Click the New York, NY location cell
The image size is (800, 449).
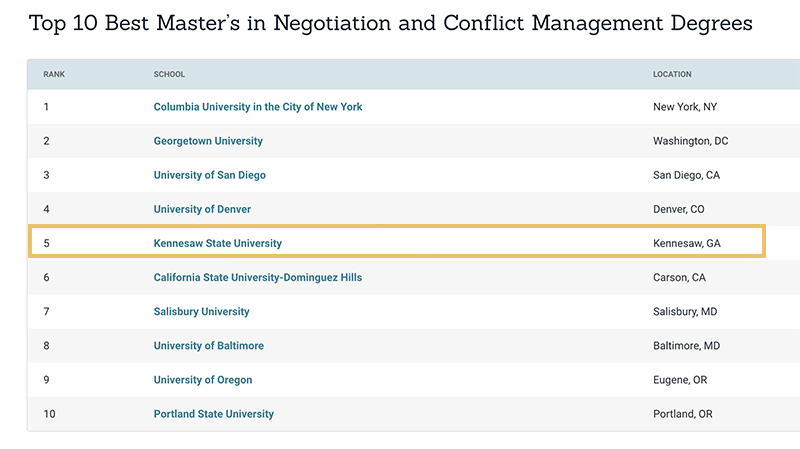[x=684, y=107]
